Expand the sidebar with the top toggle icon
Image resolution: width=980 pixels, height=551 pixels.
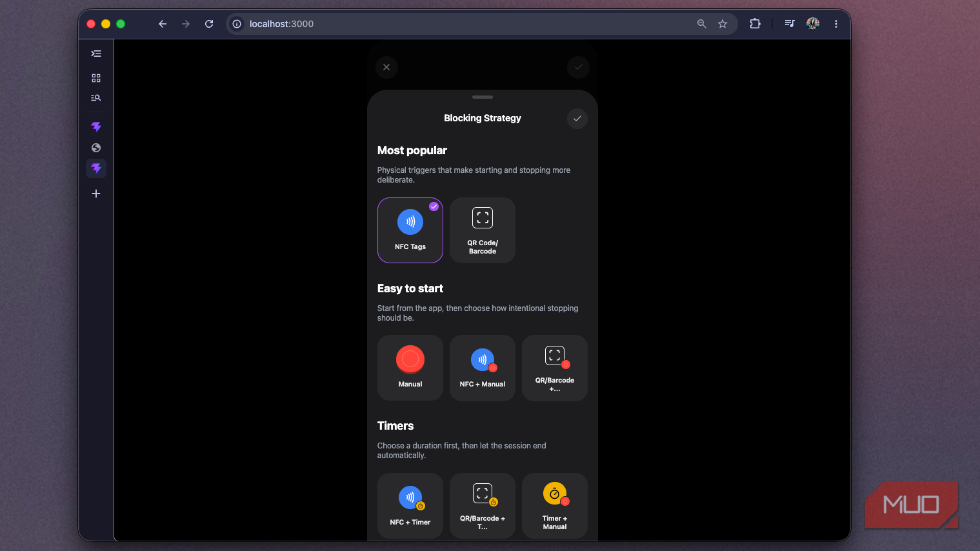click(96, 54)
